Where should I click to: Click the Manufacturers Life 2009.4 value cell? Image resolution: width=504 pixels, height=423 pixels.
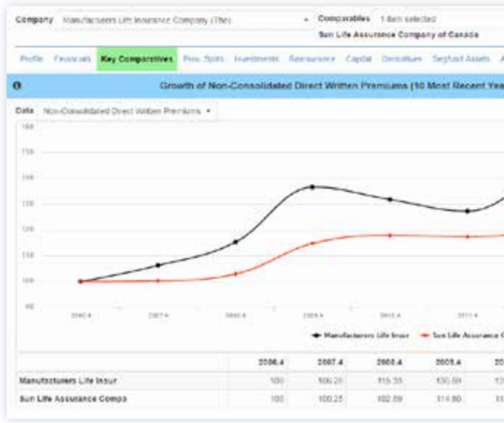449,381
